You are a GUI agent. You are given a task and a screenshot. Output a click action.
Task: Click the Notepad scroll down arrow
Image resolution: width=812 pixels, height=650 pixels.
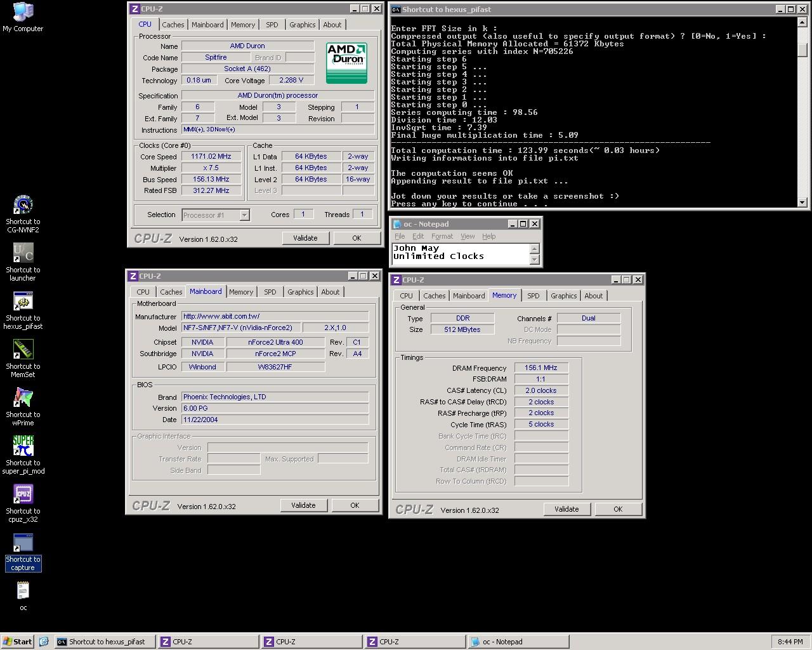click(x=534, y=259)
